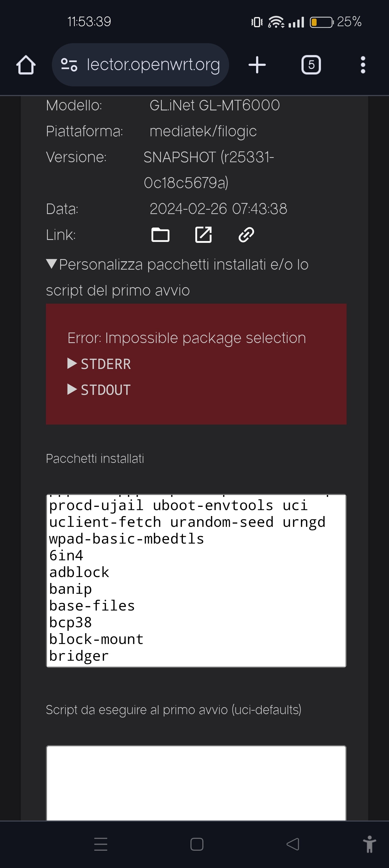The height and width of the screenshot is (868, 389).
Task: Tap the accessibility shortcut icon
Action: 370,844
